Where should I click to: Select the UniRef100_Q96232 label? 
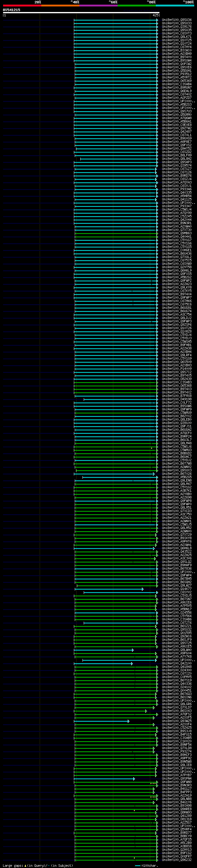[x=177, y=860]
